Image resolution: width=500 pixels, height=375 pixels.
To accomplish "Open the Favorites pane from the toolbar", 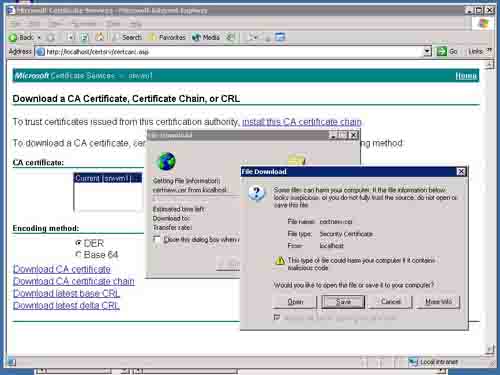I will click(168, 37).
